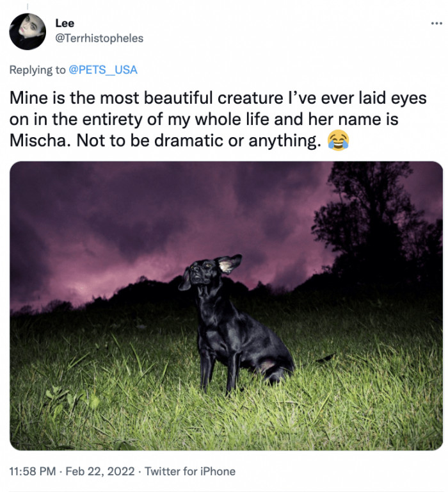Image resolution: width=448 pixels, height=492 pixels.
Task: Click Lee's profile avatar picture
Action: pyautogui.click(x=28, y=31)
